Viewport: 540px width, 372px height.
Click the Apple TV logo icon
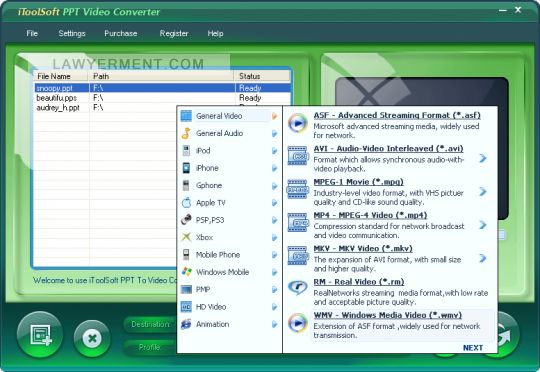(x=186, y=203)
